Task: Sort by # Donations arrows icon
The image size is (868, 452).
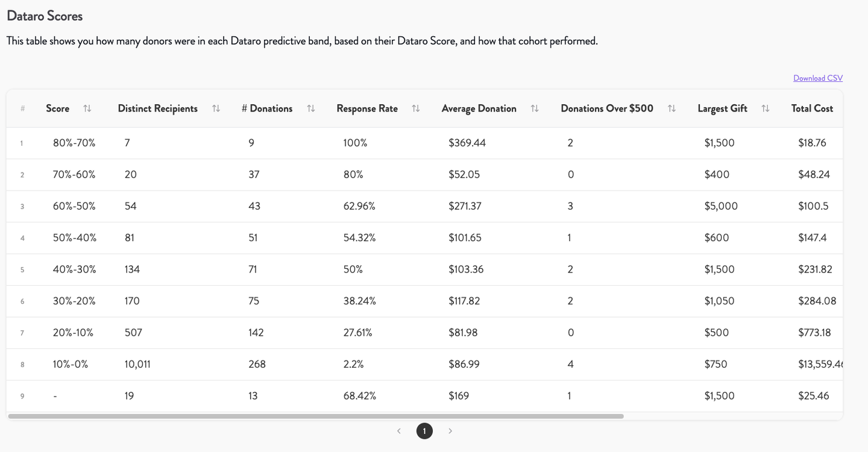Action: (311, 108)
